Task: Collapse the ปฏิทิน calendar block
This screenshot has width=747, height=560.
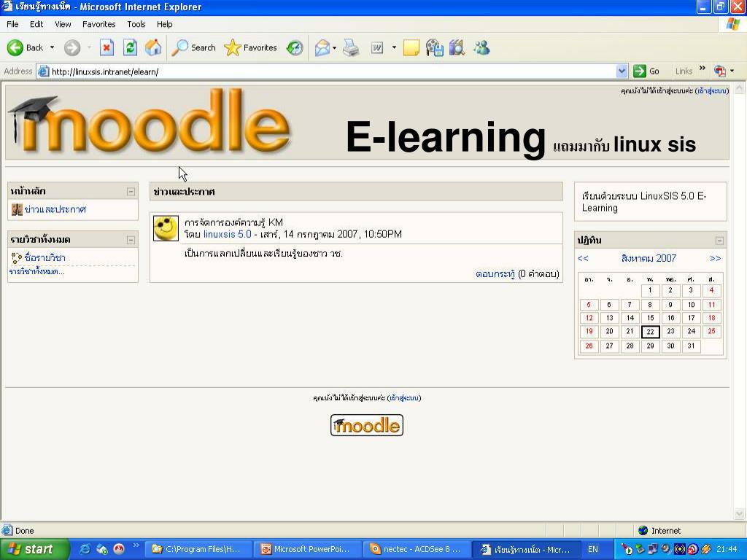Action: pos(719,241)
